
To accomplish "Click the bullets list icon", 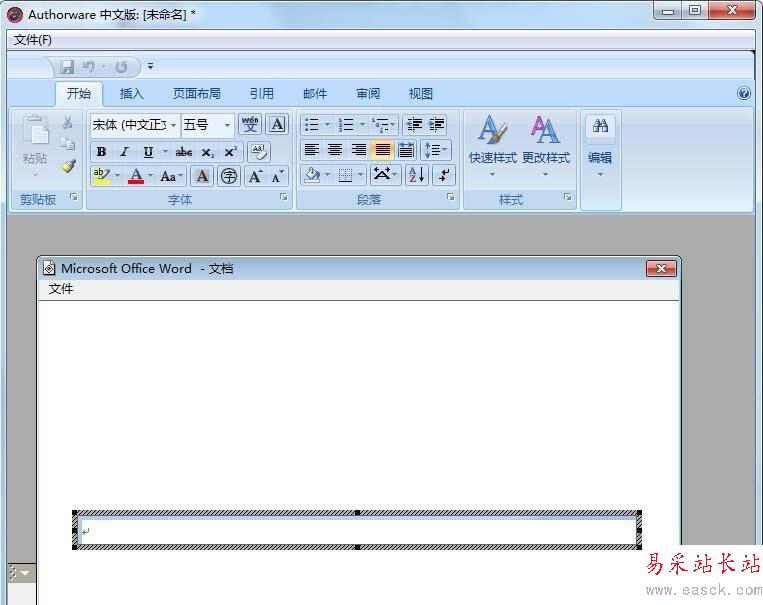I will (311, 125).
